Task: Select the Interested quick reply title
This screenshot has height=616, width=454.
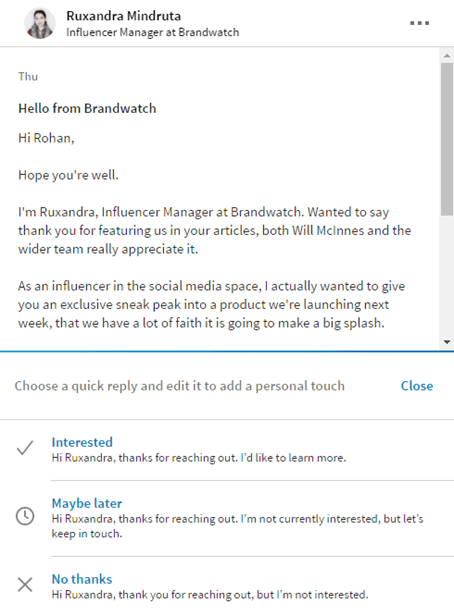Action: (x=82, y=442)
